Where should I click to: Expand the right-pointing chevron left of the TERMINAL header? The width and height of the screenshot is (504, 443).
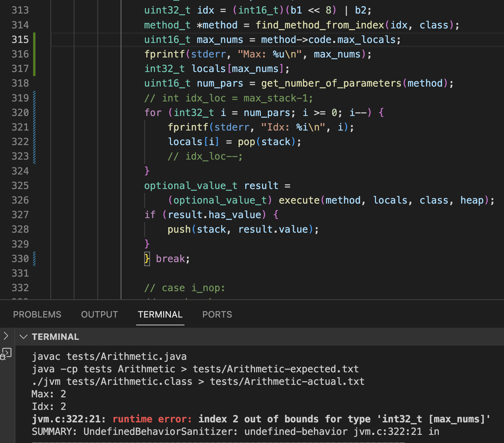click(x=6, y=336)
